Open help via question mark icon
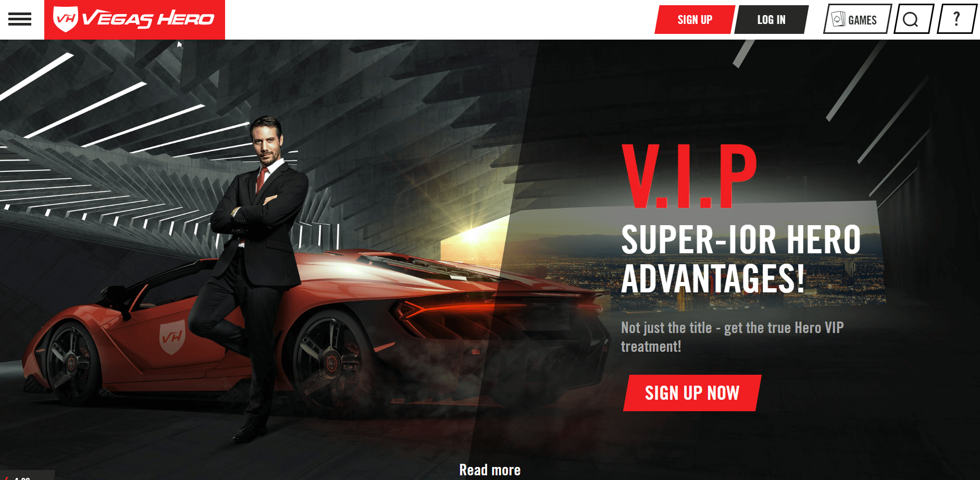The width and height of the screenshot is (980, 480). click(956, 19)
